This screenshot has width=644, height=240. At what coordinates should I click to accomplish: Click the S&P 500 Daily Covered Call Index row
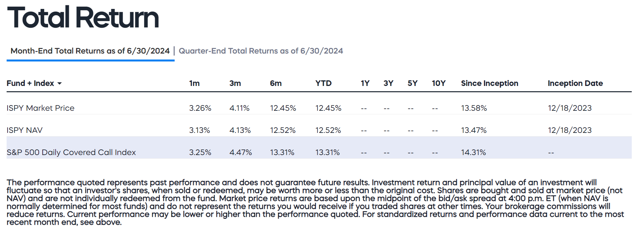pyautogui.click(x=71, y=152)
